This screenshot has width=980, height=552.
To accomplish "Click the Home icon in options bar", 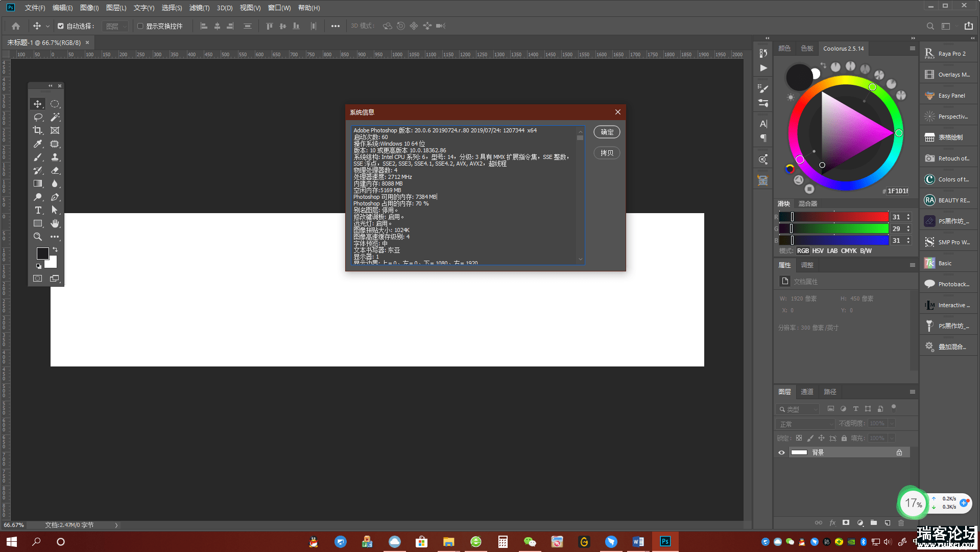I will coord(16,26).
